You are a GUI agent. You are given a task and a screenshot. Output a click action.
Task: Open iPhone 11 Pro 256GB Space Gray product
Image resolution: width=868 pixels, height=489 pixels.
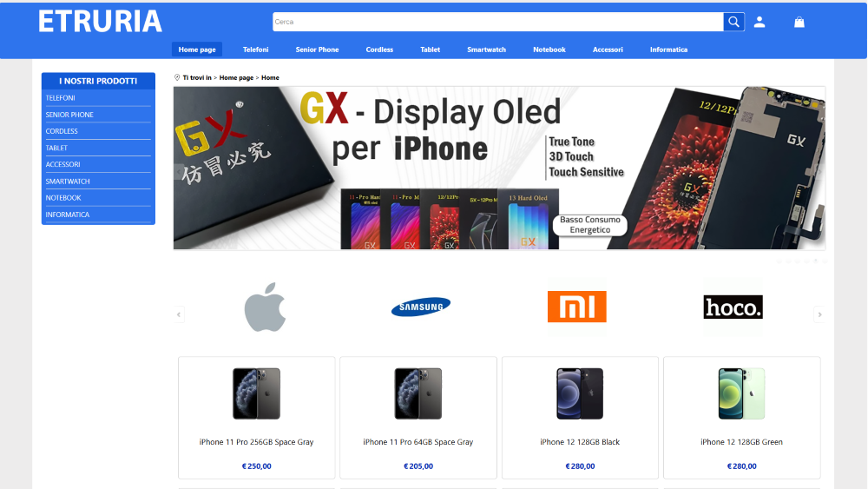(x=256, y=418)
